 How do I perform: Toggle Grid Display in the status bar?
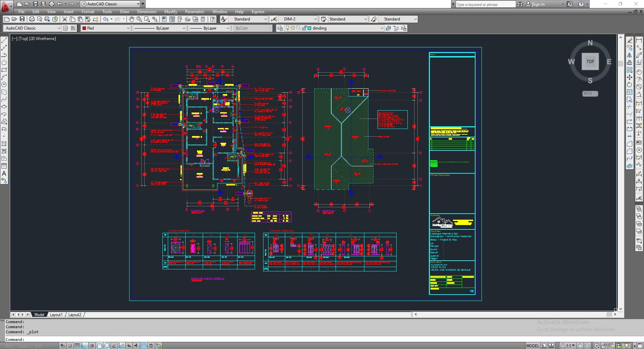[x=77, y=346]
